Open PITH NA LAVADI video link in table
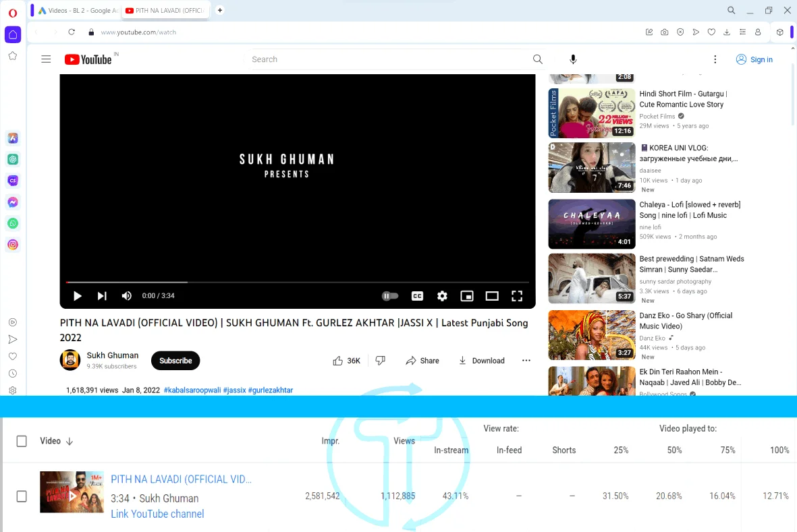 pyautogui.click(x=181, y=479)
